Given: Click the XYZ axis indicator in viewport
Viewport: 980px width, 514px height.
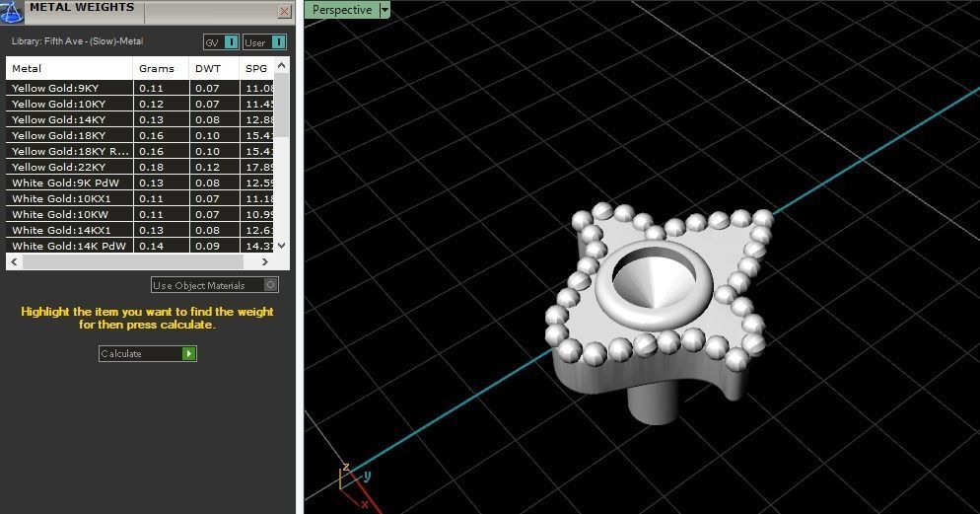Looking at the screenshot, I should (x=354, y=485).
